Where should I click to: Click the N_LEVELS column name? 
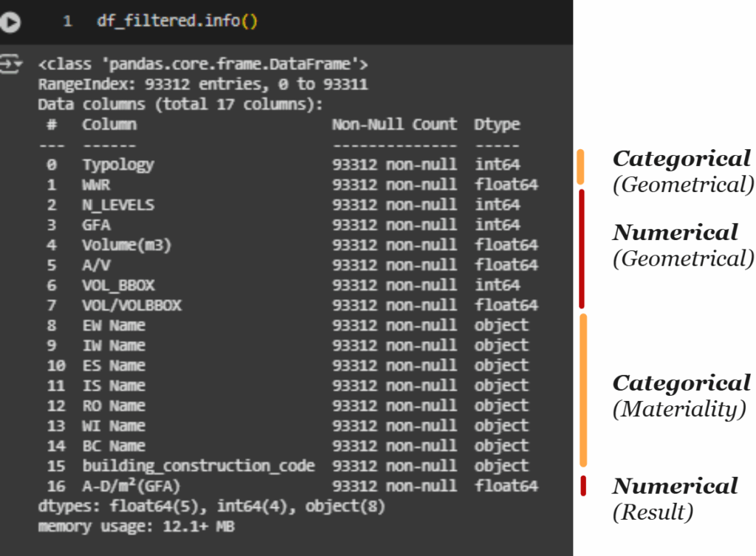pyautogui.click(x=118, y=205)
